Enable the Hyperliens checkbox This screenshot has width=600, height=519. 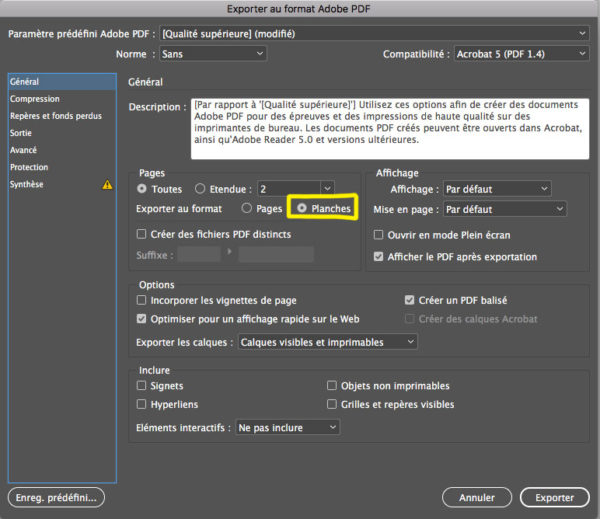[142, 404]
